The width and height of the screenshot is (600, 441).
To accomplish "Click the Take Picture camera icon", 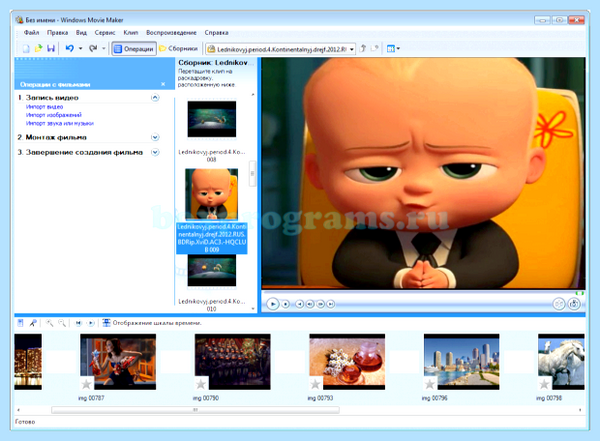I will pyautogui.click(x=574, y=304).
